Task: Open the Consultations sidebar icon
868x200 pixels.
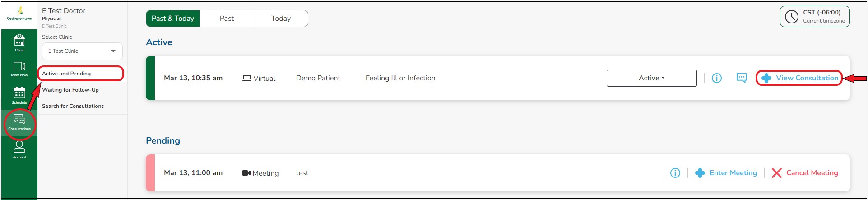Action: [19, 121]
